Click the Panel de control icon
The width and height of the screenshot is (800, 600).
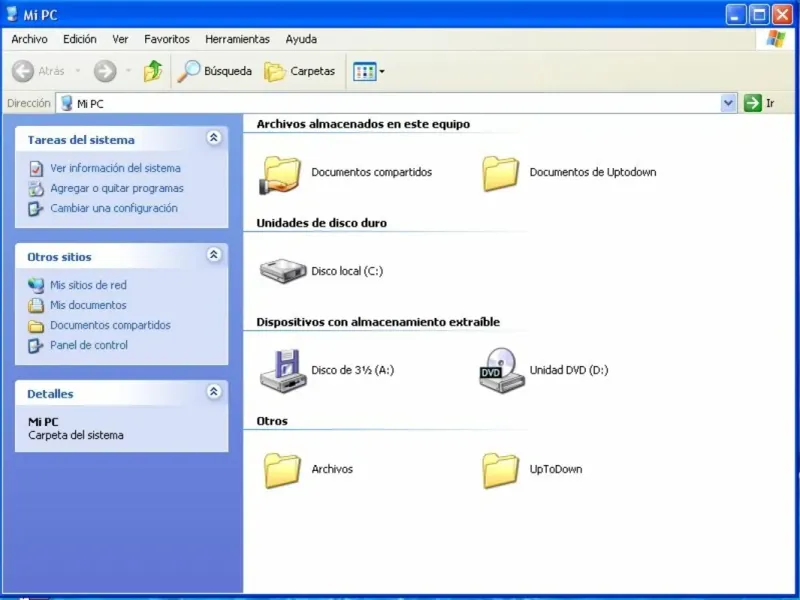(x=36, y=346)
